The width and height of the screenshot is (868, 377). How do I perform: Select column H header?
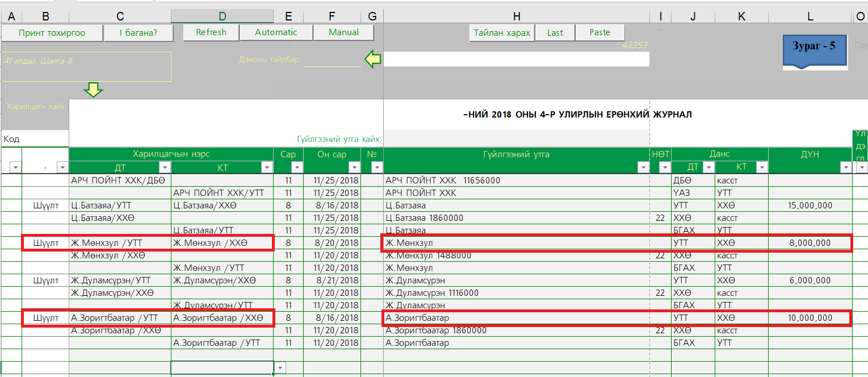coord(516,17)
